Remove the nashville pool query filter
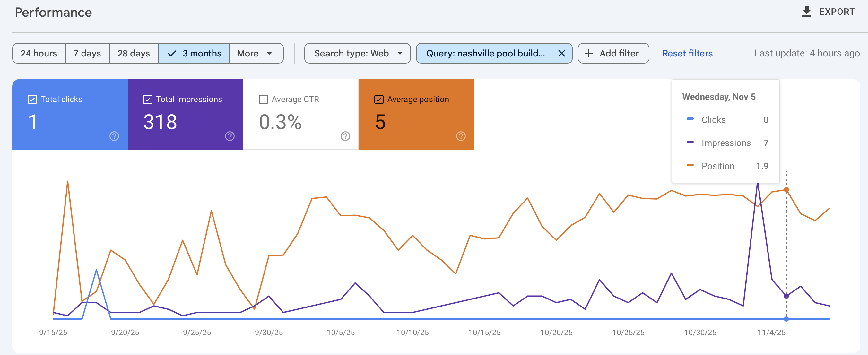This screenshot has width=868, height=355. click(x=561, y=53)
